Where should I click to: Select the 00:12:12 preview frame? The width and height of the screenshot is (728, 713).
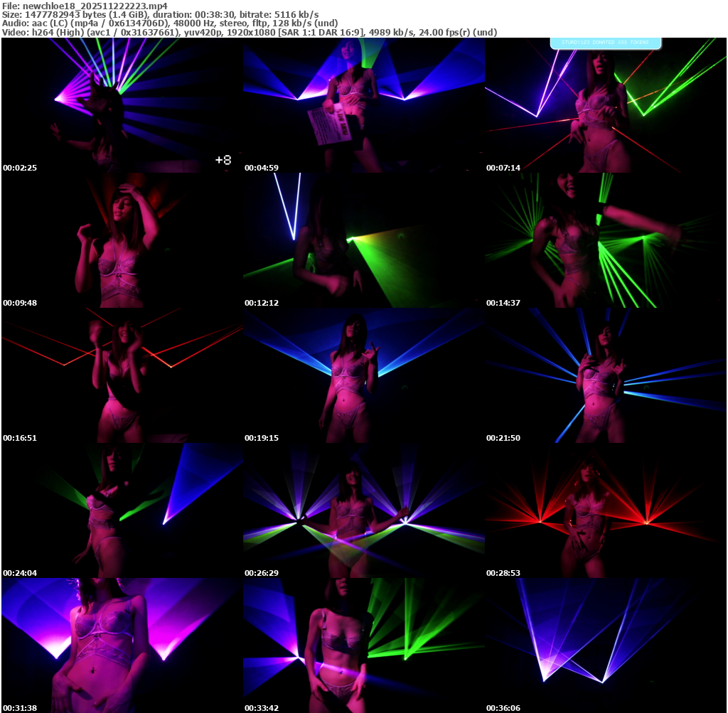(x=363, y=240)
